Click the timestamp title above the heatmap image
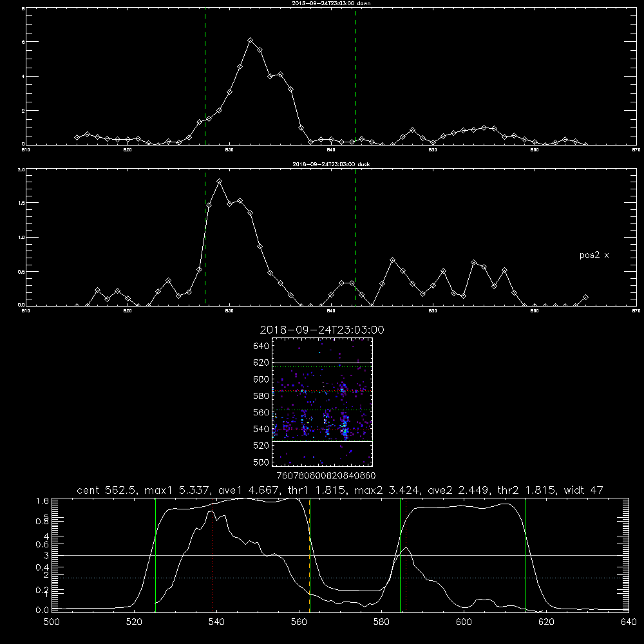 click(322, 330)
